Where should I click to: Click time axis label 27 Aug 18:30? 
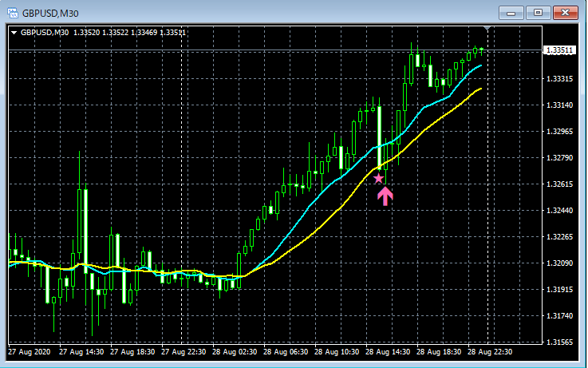click(x=132, y=352)
